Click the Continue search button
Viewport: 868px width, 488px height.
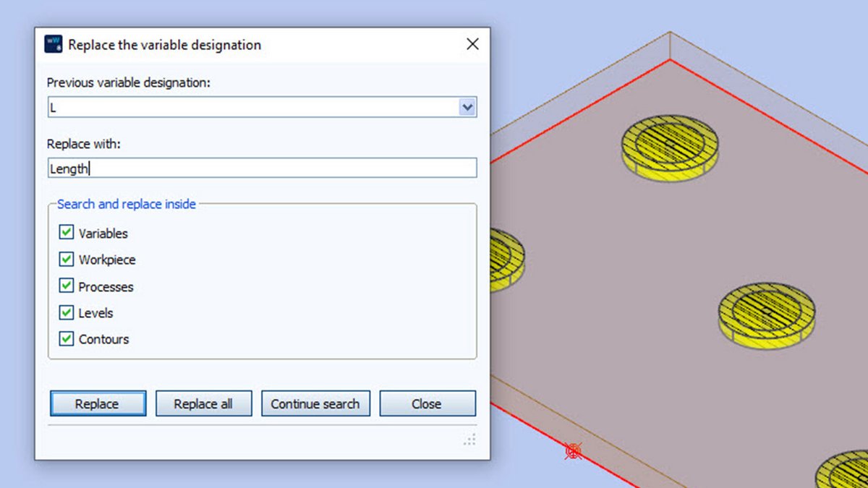315,403
